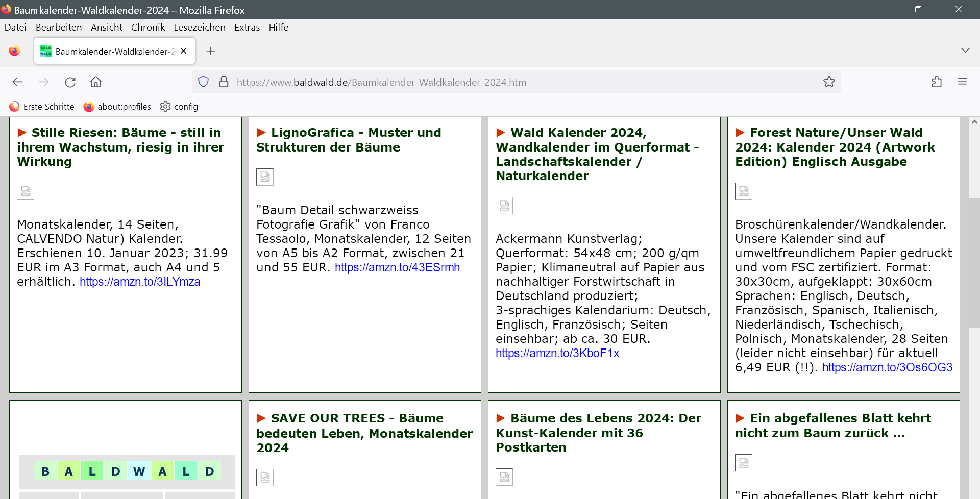
Task: Click the Reload page icon
Action: tap(70, 82)
